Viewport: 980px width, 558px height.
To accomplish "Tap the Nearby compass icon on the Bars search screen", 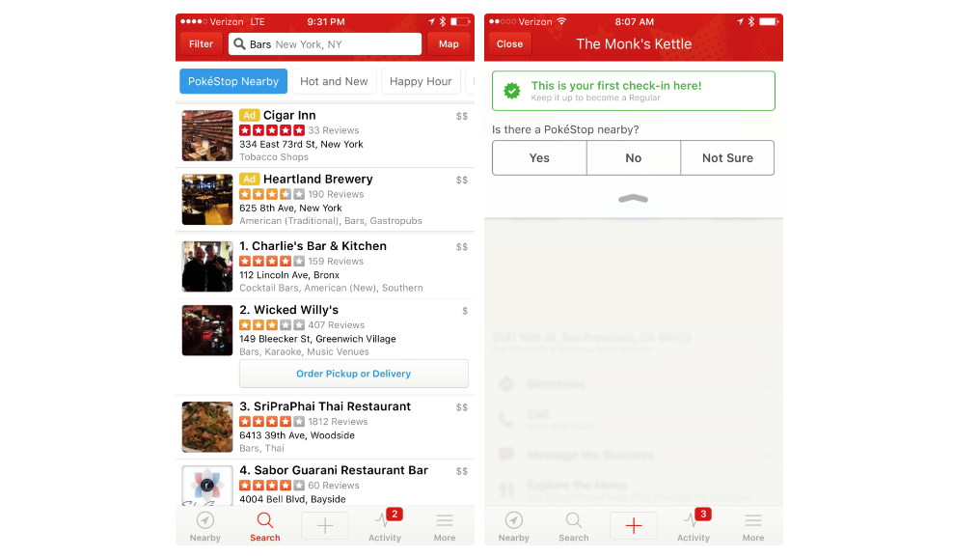I will coord(204,521).
